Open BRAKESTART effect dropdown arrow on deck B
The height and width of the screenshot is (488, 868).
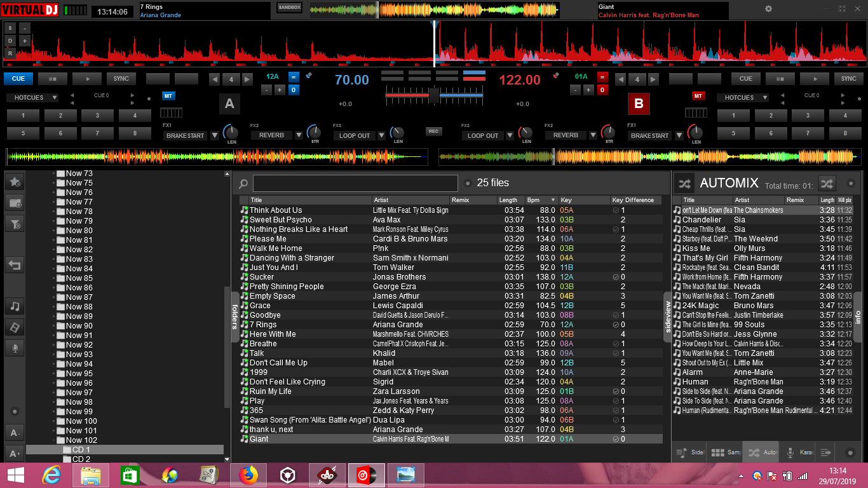[x=678, y=135]
